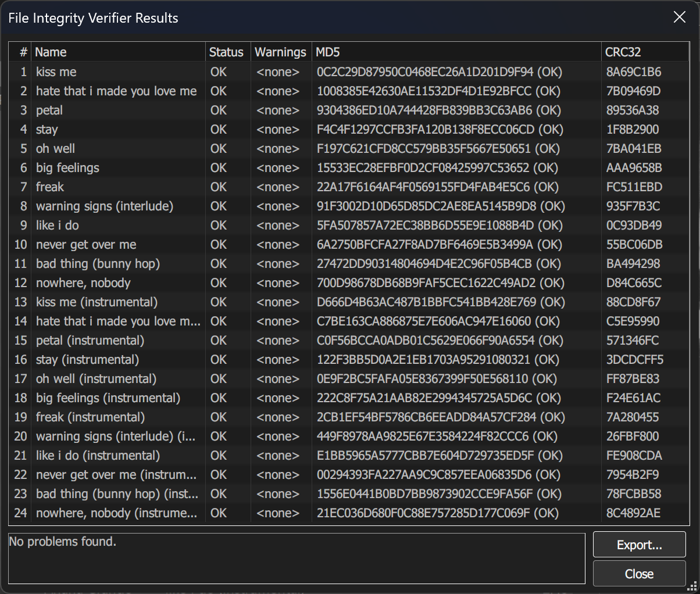The height and width of the screenshot is (594, 700).
Task: Select the "petal" track row
Action: tap(349, 110)
